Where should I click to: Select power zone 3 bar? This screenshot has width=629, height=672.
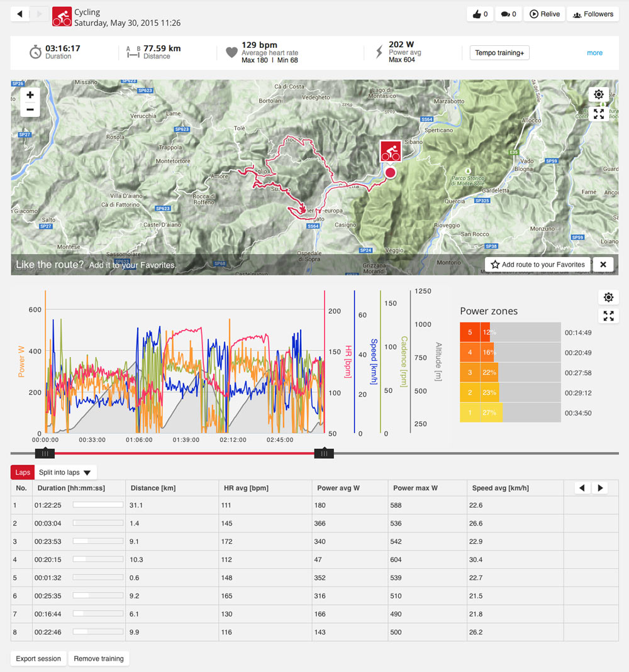510,372
